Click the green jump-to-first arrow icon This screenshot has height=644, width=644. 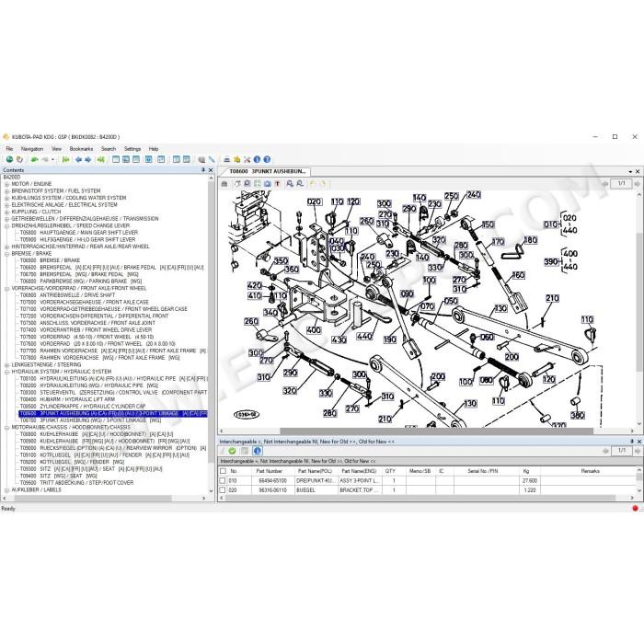[x=65, y=159]
